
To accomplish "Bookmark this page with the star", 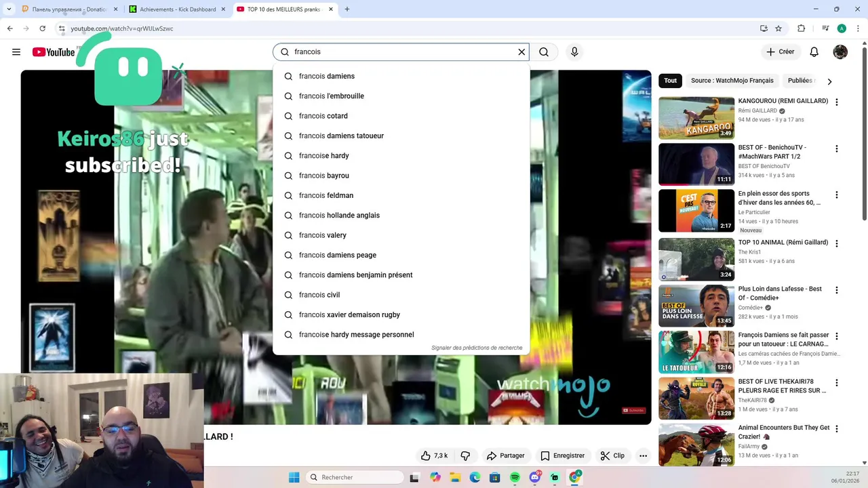I will 778,28.
